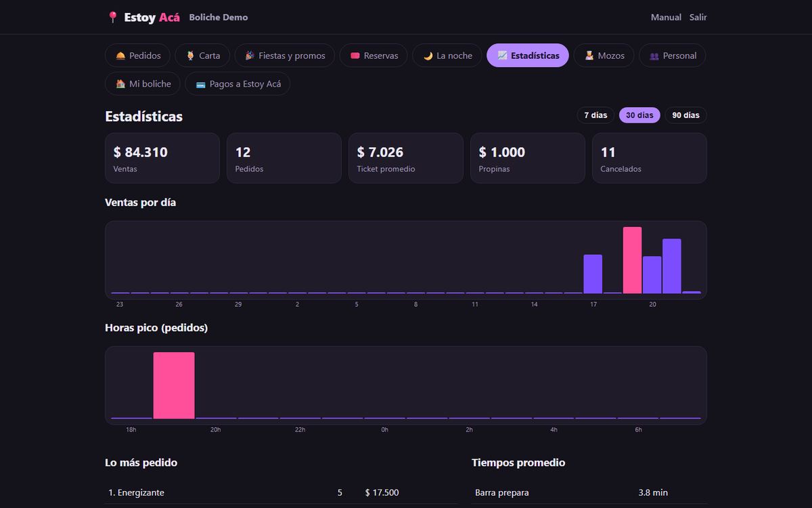Click the Pedidos 12 stat card
812x508 pixels.
pos(284,158)
